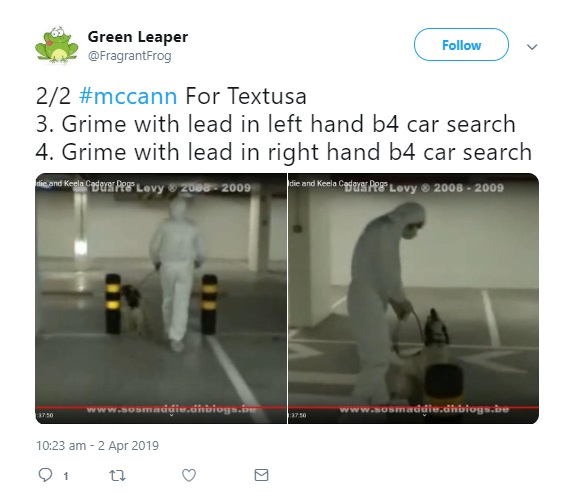Click the sosmaddie watermark in left image
The image size is (572, 501).
tap(171, 409)
